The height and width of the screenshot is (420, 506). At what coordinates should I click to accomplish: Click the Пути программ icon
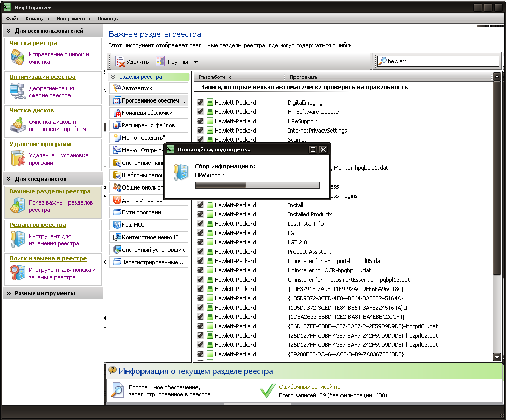(117, 212)
